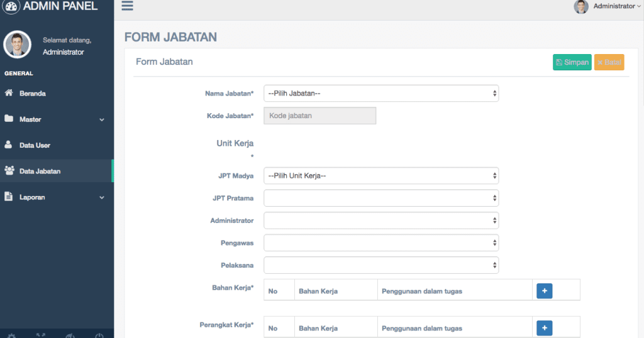Click the Data User person icon
The height and width of the screenshot is (338, 644).
(x=9, y=144)
